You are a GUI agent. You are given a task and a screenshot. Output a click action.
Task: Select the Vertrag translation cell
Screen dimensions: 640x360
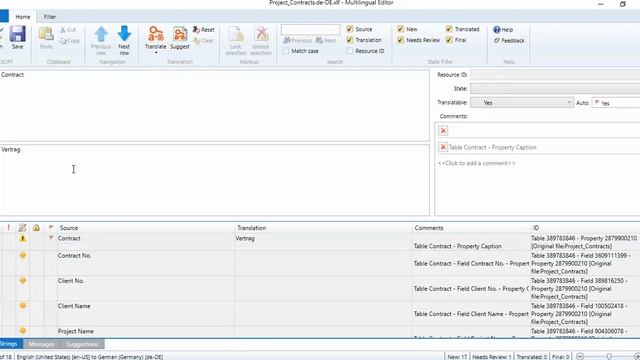324,242
